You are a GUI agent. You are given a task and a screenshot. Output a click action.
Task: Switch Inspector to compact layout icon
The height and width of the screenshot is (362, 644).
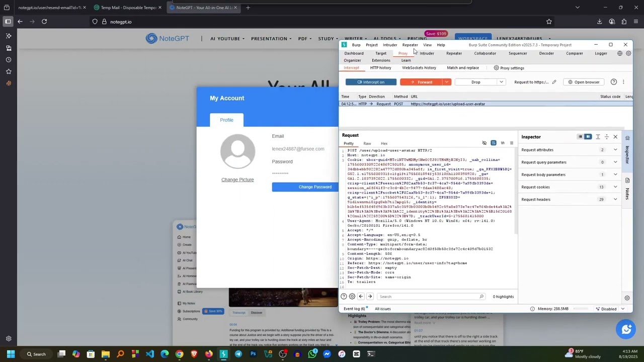[580, 137]
